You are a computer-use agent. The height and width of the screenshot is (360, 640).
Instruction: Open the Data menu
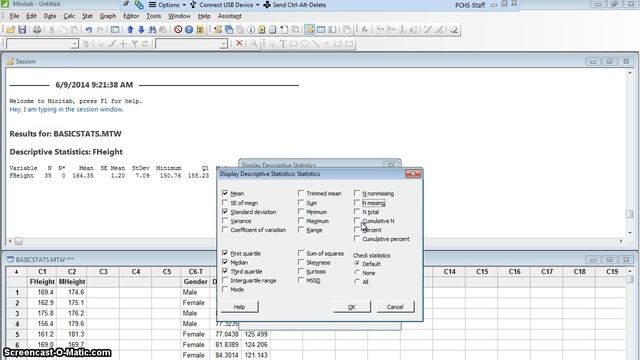click(x=50, y=16)
